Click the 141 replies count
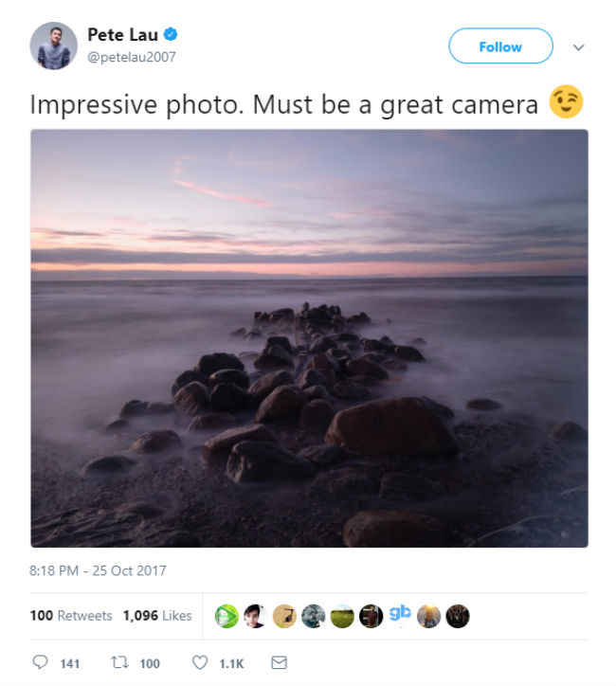Image resolution: width=616 pixels, height=686 pixels. point(69,663)
